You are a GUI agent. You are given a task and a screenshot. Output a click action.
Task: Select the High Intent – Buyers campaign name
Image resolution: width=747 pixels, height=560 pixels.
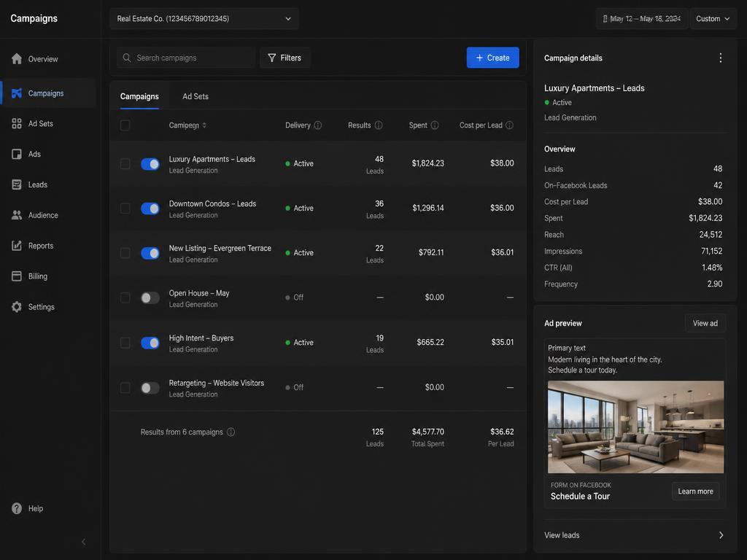[x=201, y=338]
